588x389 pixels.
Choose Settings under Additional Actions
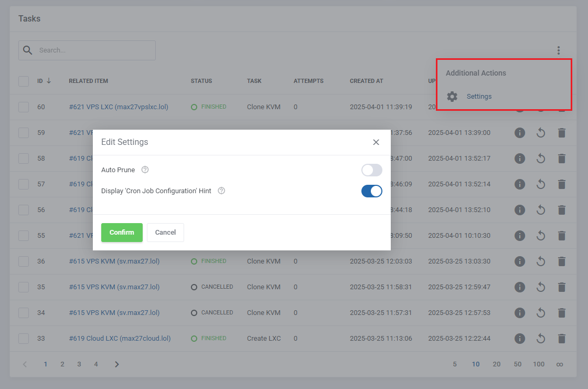(x=479, y=97)
